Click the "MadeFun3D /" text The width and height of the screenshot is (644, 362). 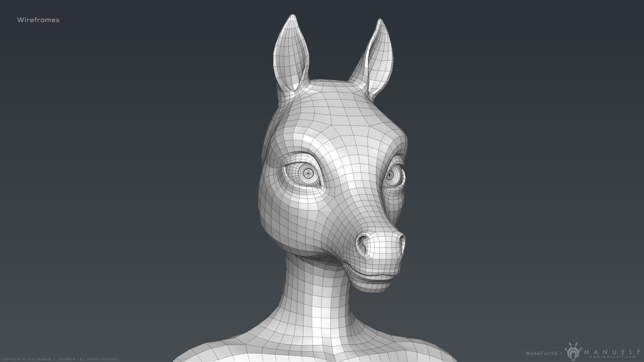544,353
